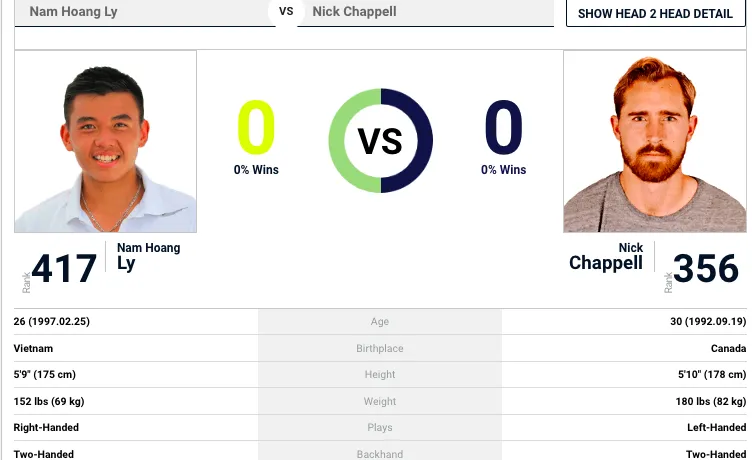Click the rank number 356
The image size is (752, 460).
706,269
